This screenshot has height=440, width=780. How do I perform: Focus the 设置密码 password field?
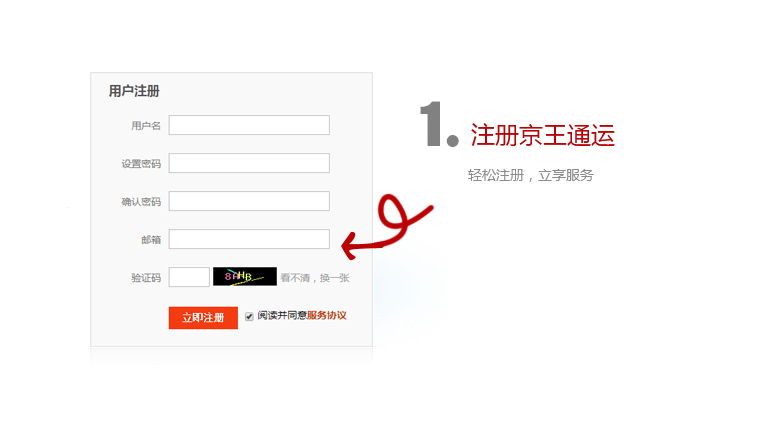point(249,163)
